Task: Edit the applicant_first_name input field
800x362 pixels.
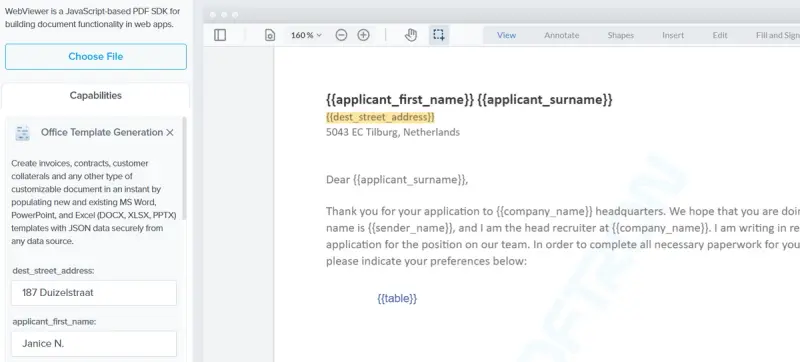Action: [94, 344]
